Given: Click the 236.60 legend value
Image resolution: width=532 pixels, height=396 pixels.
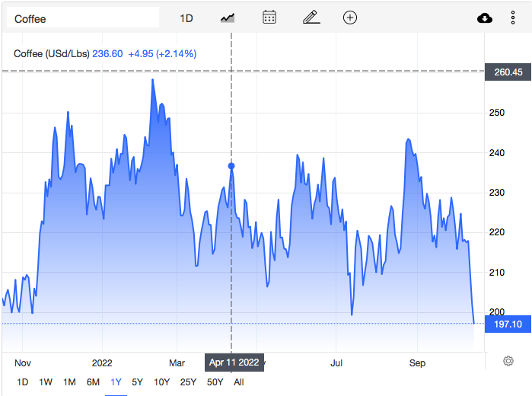Looking at the screenshot, I should coord(107,53).
